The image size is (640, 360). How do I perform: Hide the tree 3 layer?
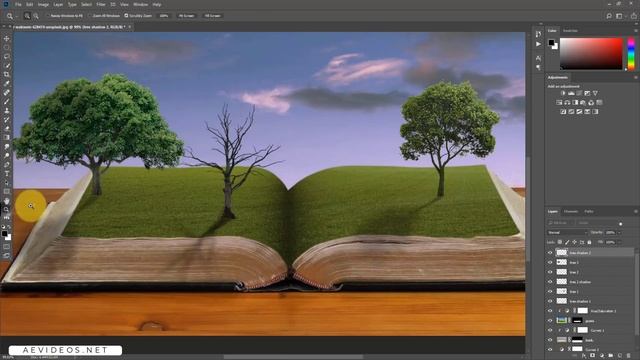coord(550,262)
